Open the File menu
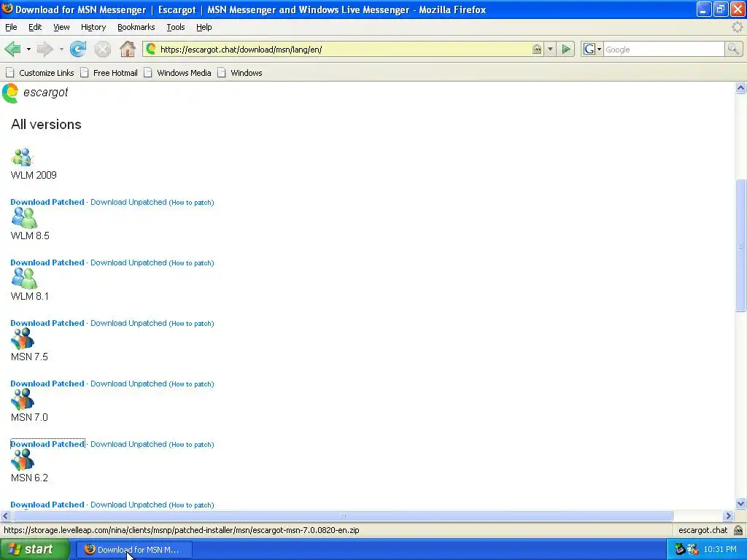 (11, 27)
